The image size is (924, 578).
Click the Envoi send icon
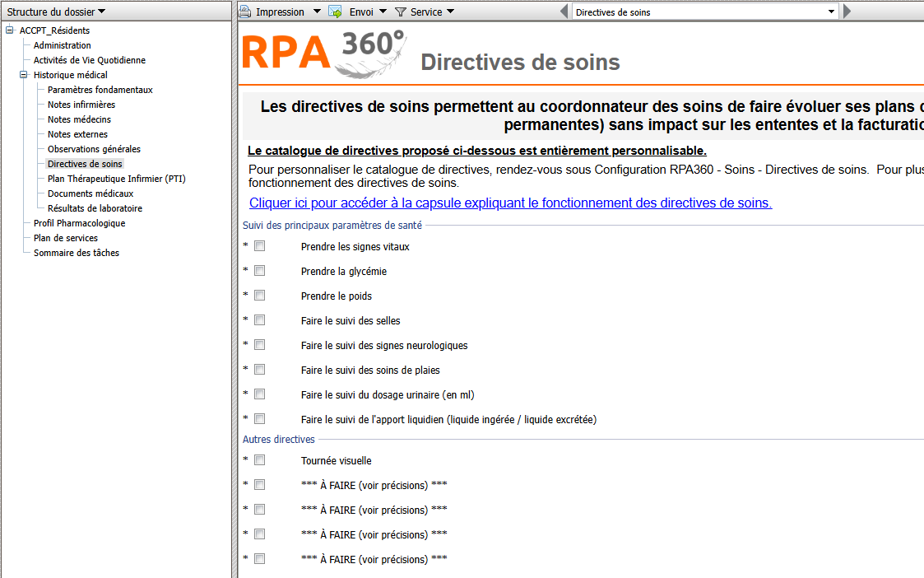336,12
